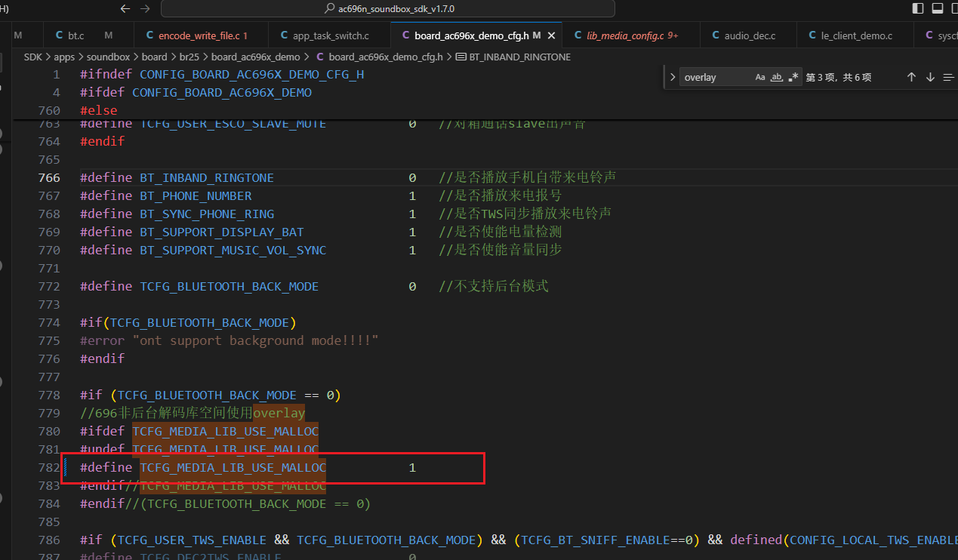Close the board_ac696x_demo_cfg.h tab
Viewport: 958px width, 560px height.
pos(551,35)
